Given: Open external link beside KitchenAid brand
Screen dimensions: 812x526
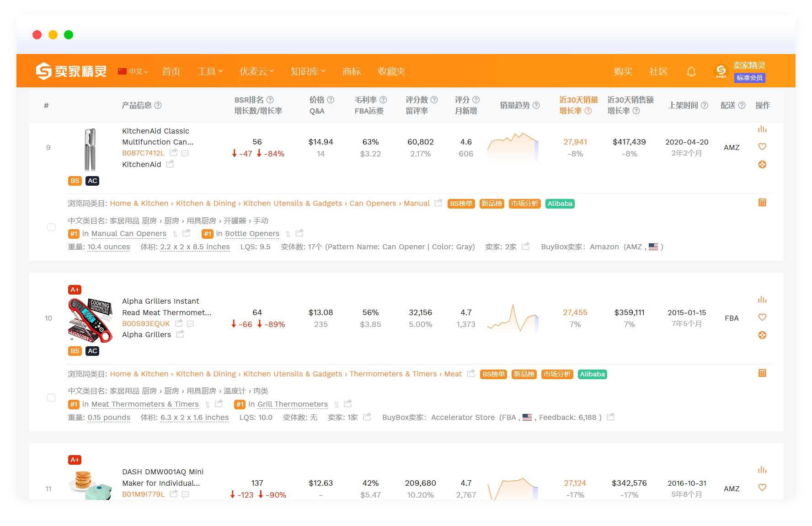Looking at the screenshot, I should pyautogui.click(x=170, y=164).
